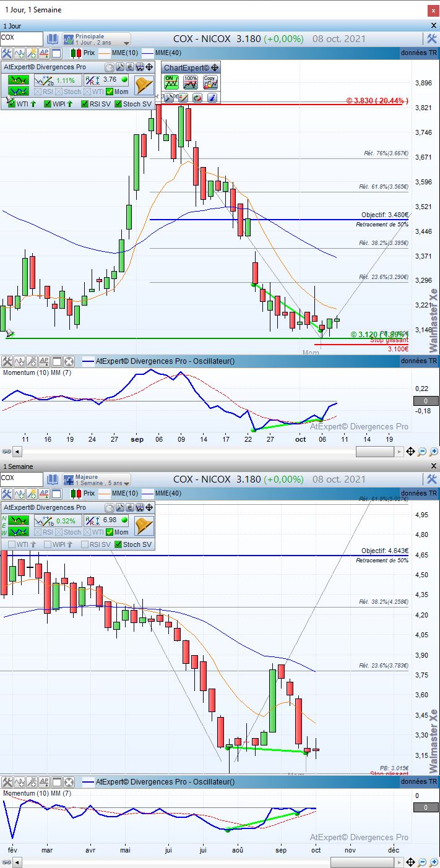
Task: Click the daily chart horizontal scrollbar thumb
Action: tap(374, 452)
